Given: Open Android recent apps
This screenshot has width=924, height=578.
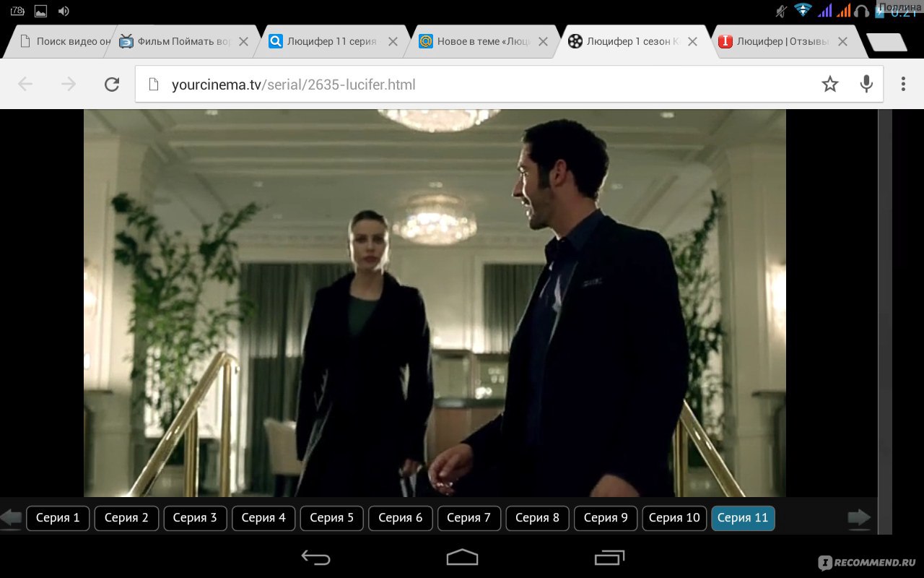Looking at the screenshot, I should click(x=610, y=557).
